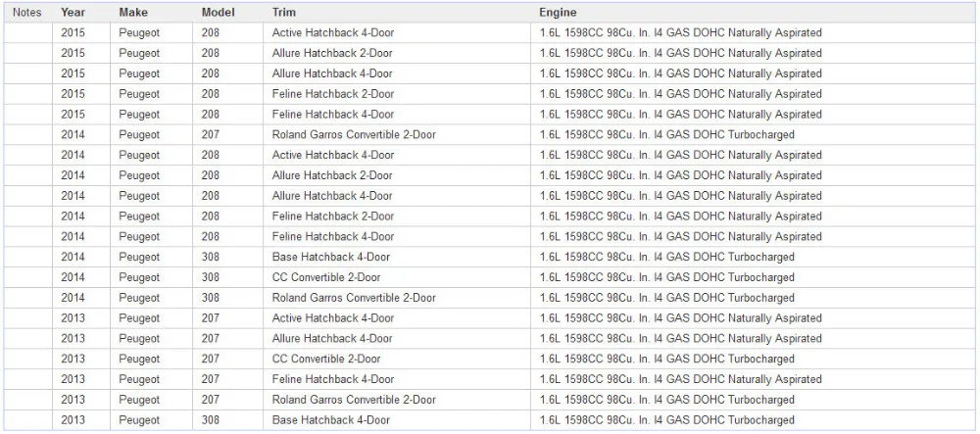Select trim 'Feline Hatchback 2-Door' for 2014 208
The image size is (980, 434).
click(333, 217)
